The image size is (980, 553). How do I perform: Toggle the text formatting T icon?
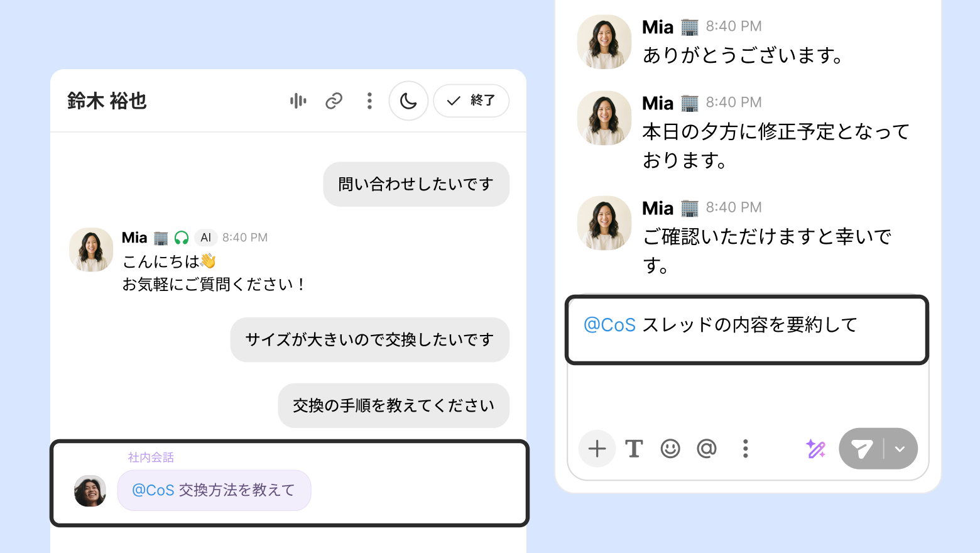(x=634, y=449)
